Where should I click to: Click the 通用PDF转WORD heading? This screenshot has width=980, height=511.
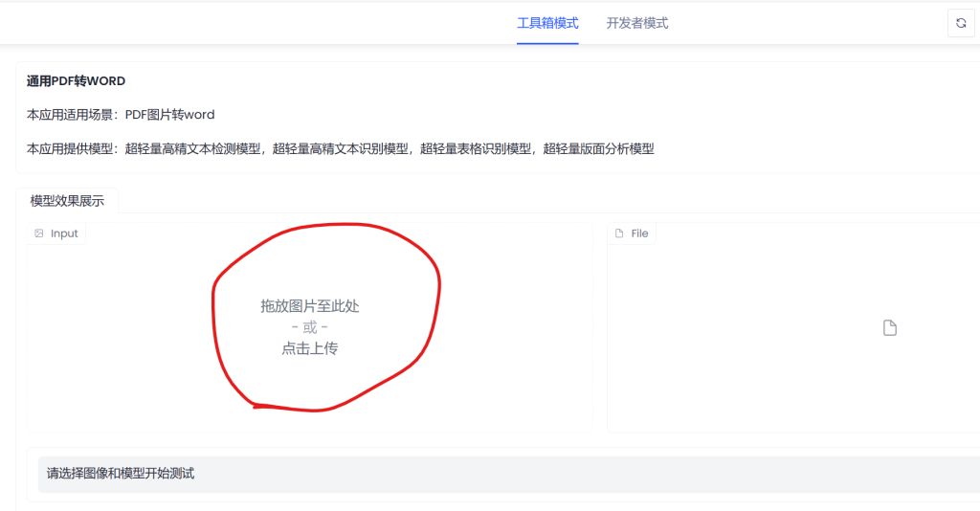click(x=76, y=81)
